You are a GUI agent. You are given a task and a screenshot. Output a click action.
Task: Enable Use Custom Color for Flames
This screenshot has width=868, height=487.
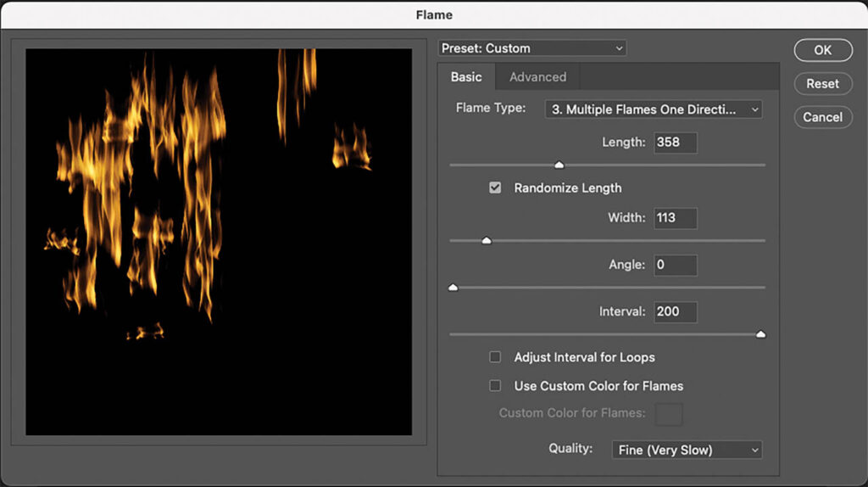click(495, 385)
